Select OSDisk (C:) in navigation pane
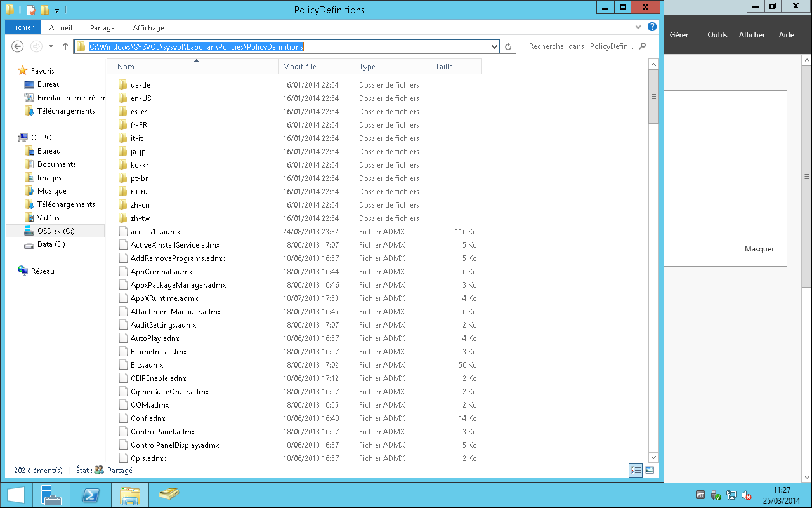 [56, 231]
